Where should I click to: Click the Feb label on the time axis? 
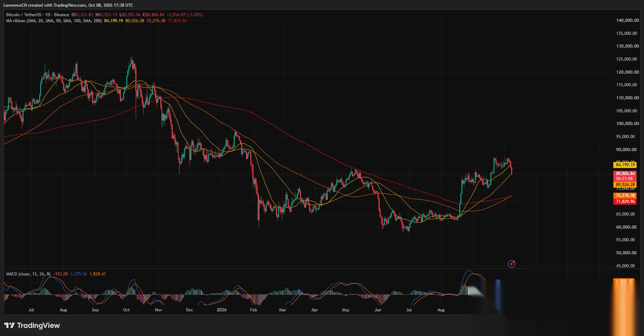(254, 310)
